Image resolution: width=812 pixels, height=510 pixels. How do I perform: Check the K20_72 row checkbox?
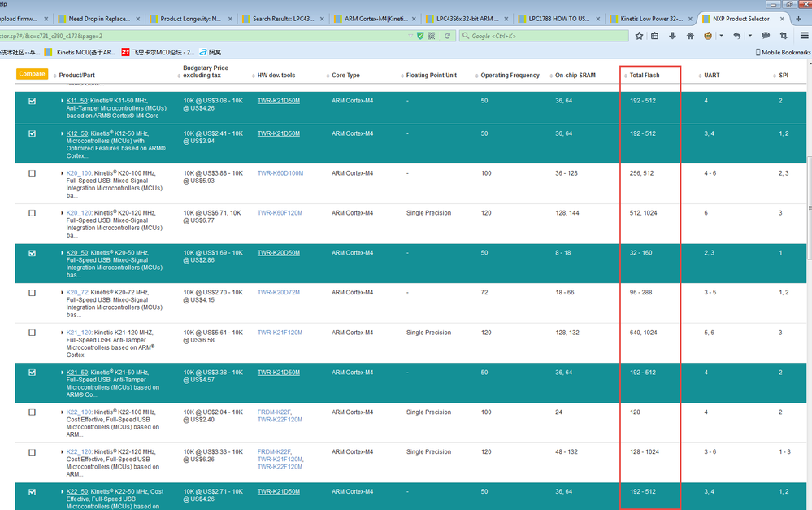click(33, 293)
